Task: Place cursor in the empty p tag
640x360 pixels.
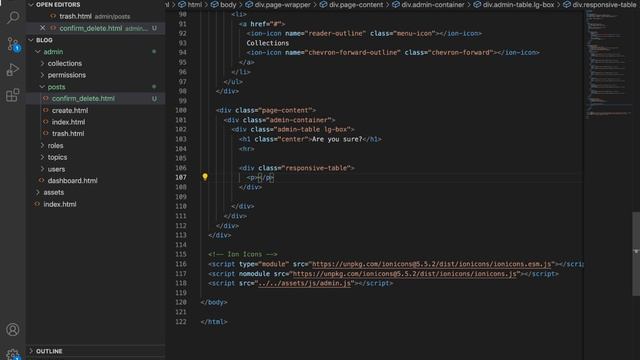Action: click(x=260, y=178)
